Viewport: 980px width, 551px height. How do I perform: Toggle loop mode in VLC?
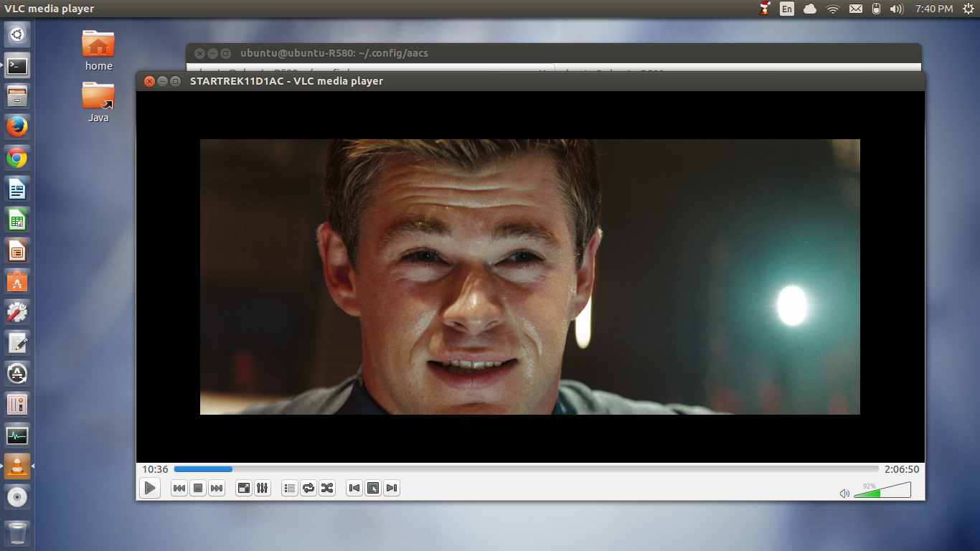(x=308, y=489)
